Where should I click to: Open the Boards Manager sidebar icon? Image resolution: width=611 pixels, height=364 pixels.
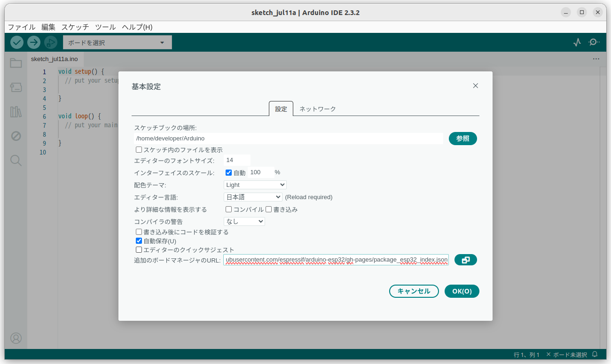pyautogui.click(x=16, y=87)
